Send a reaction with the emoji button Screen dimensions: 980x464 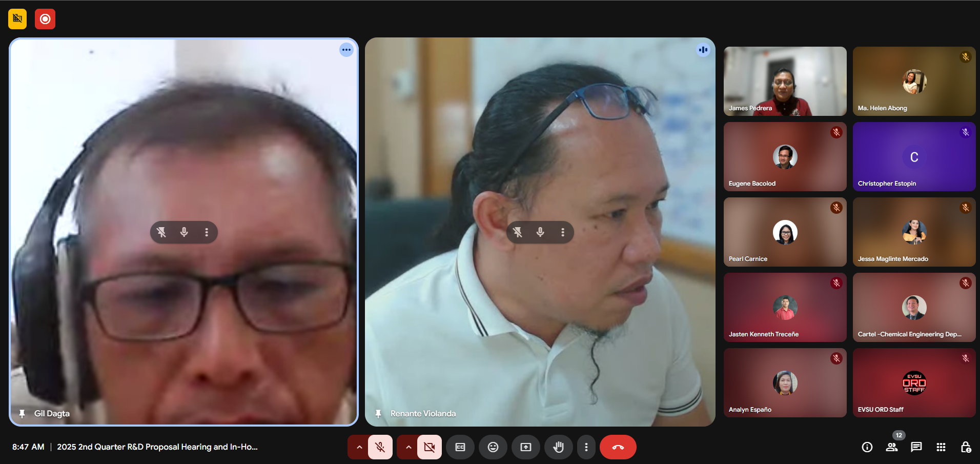pos(493,447)
